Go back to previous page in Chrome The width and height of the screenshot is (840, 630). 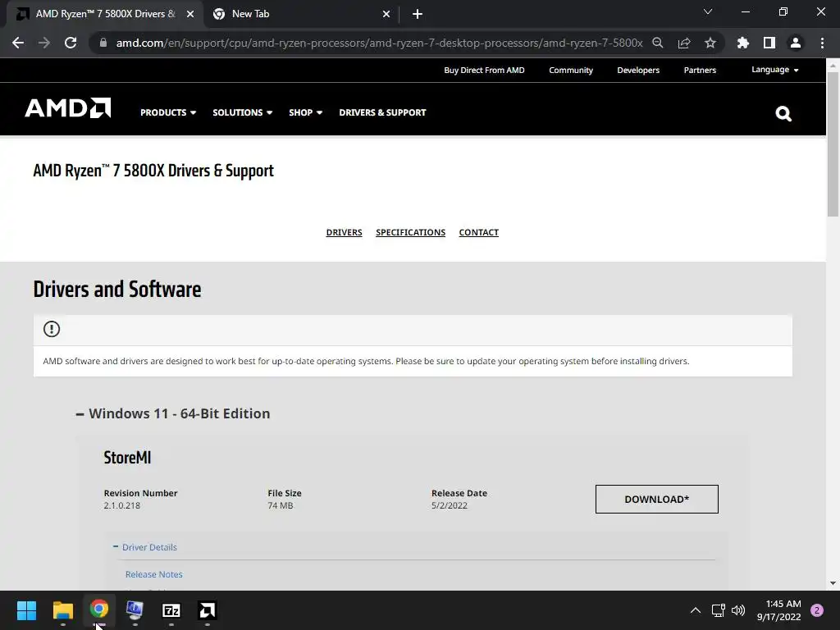(x=18, y=43)
